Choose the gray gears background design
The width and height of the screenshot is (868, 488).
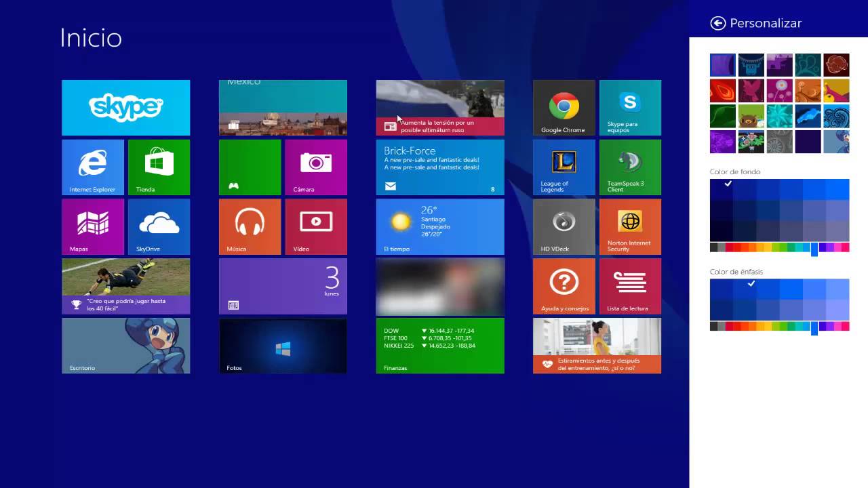[780, 142]
